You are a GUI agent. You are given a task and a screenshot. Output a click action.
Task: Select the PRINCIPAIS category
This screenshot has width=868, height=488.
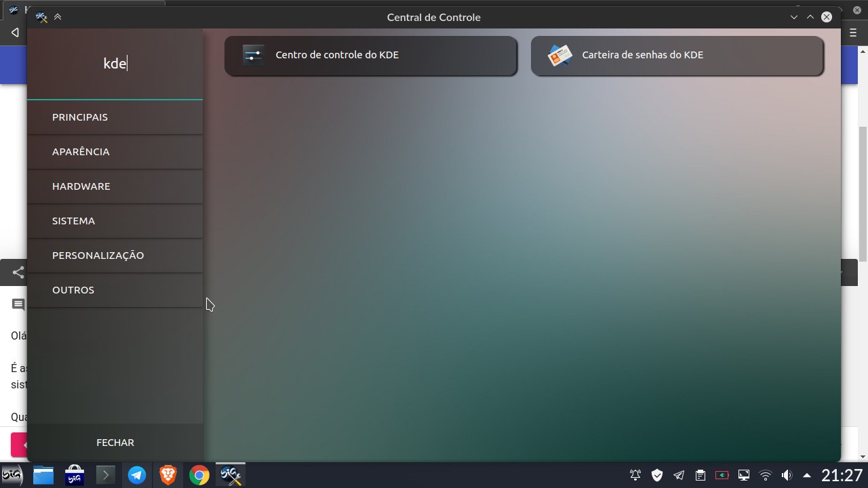pyautogui.click(x=115, y=117)
